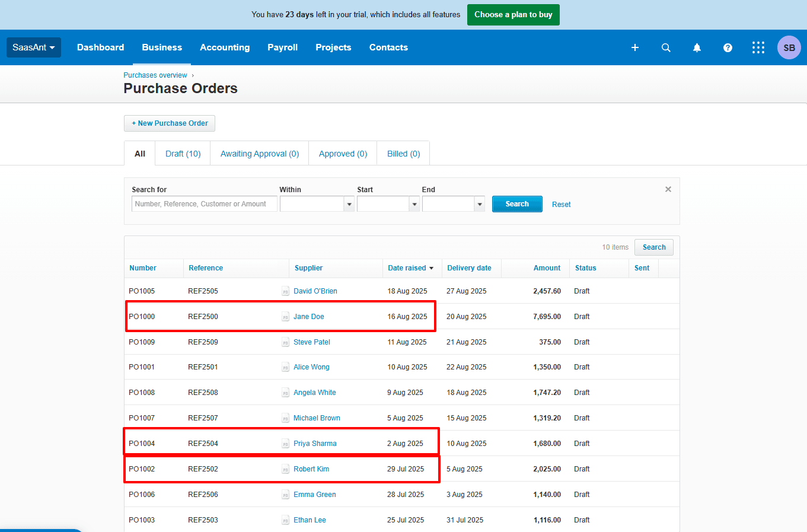Click the PO document icon beside Jane Doe
The image size is (807, 532).
click(x=286, y=317)
